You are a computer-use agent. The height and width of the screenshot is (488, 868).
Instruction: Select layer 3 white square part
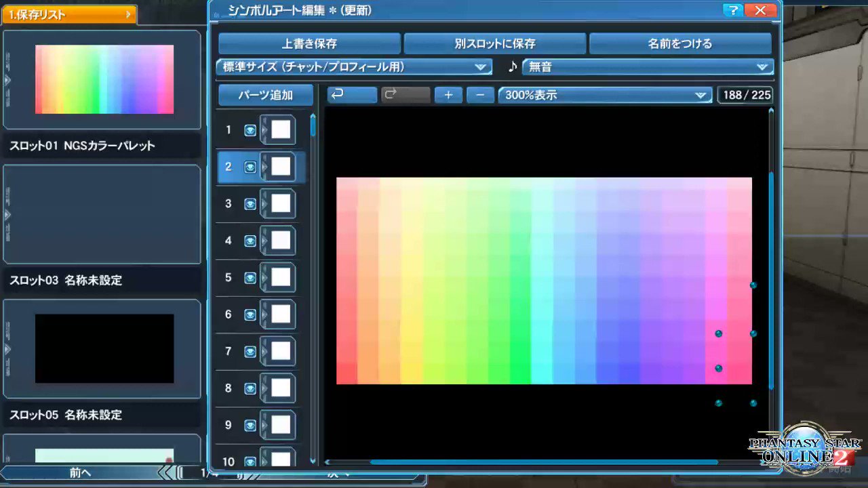pyautogui.click(x=281, y=203)
